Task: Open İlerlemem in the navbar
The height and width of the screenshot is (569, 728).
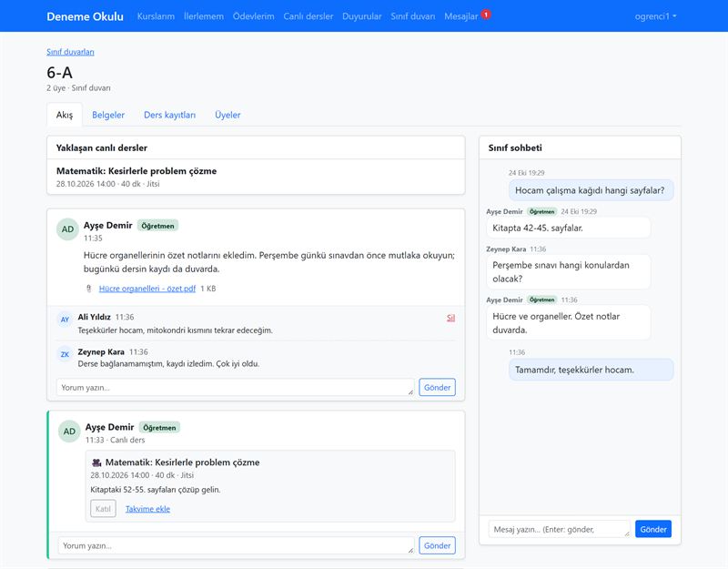Action: pyautogui.click(x=204, y=16)
